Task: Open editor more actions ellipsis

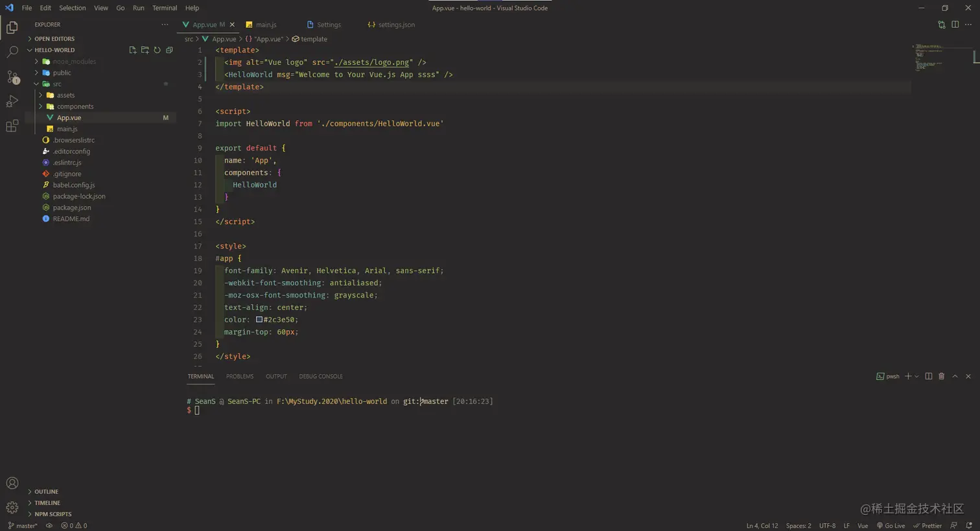Action: [968, 25]
